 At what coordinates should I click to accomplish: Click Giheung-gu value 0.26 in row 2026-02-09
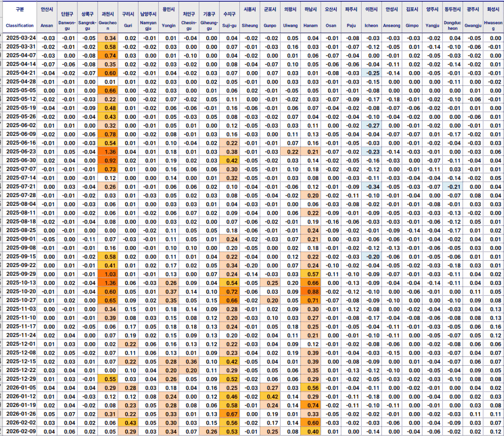pos(209,431)
